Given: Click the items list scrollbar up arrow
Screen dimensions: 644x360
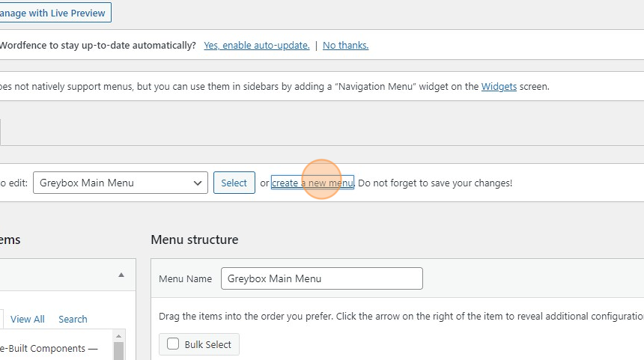Looking at the screenshot, I should tap(119, 336).
